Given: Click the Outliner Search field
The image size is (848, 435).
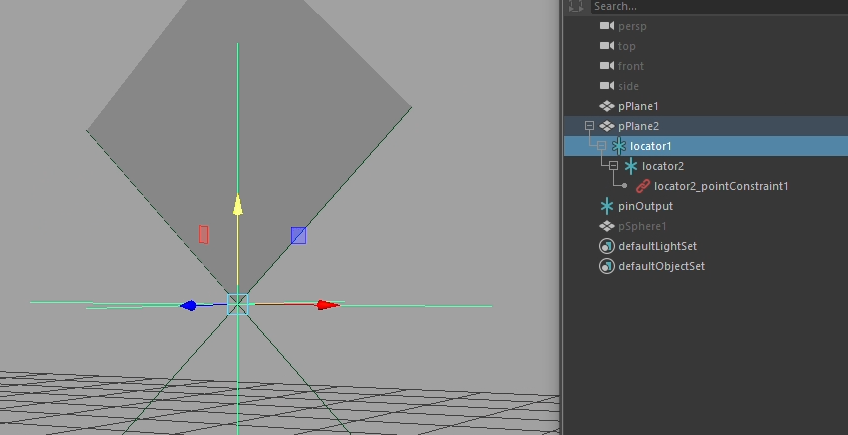Looking at the screenshot, I should [x=719, y=6].
